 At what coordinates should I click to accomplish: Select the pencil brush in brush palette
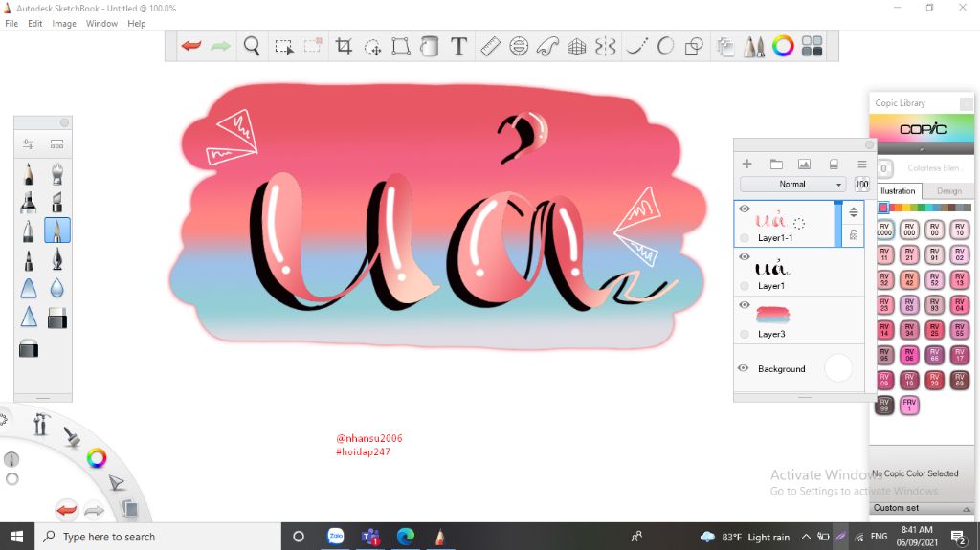click(28, 173)
